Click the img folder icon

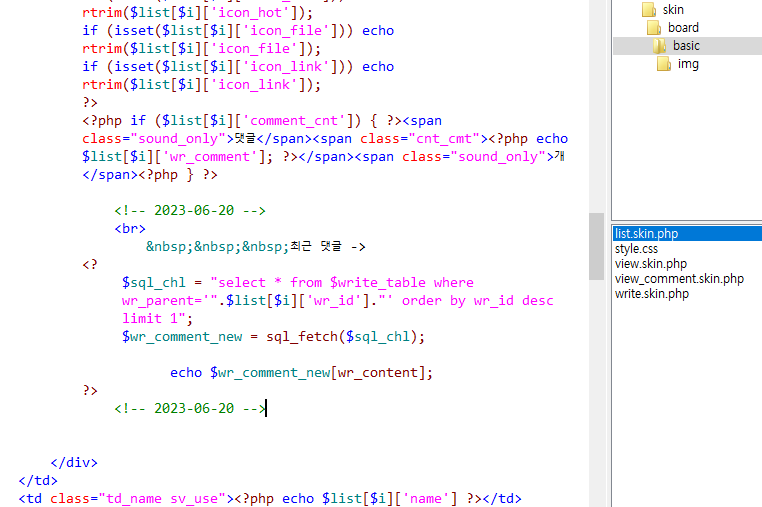click(664, 64)
